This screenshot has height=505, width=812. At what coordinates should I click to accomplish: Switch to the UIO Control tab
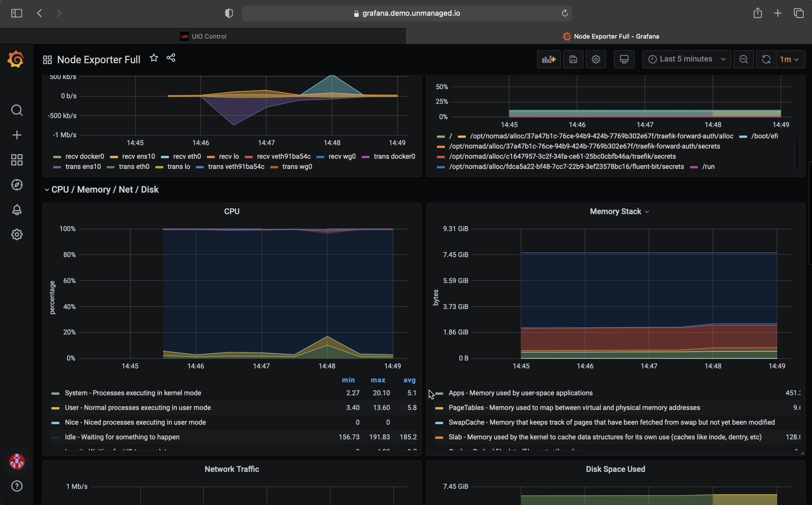coord(203,36)
